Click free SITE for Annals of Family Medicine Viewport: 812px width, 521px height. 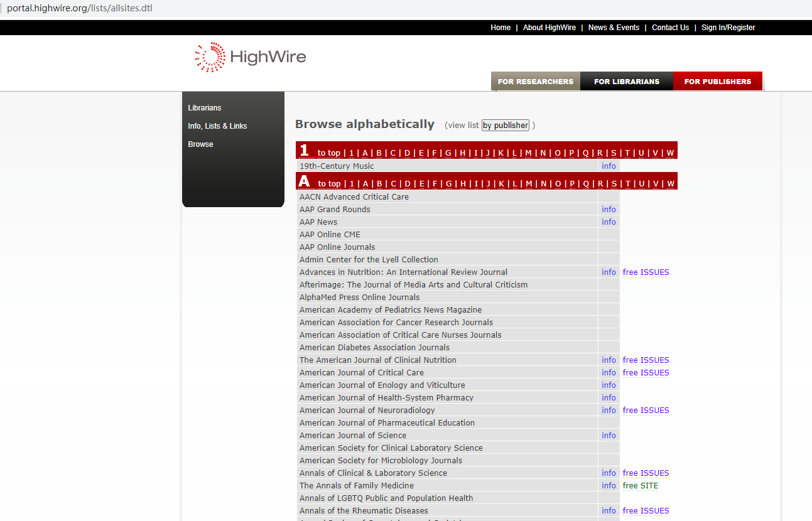[640, 486]
